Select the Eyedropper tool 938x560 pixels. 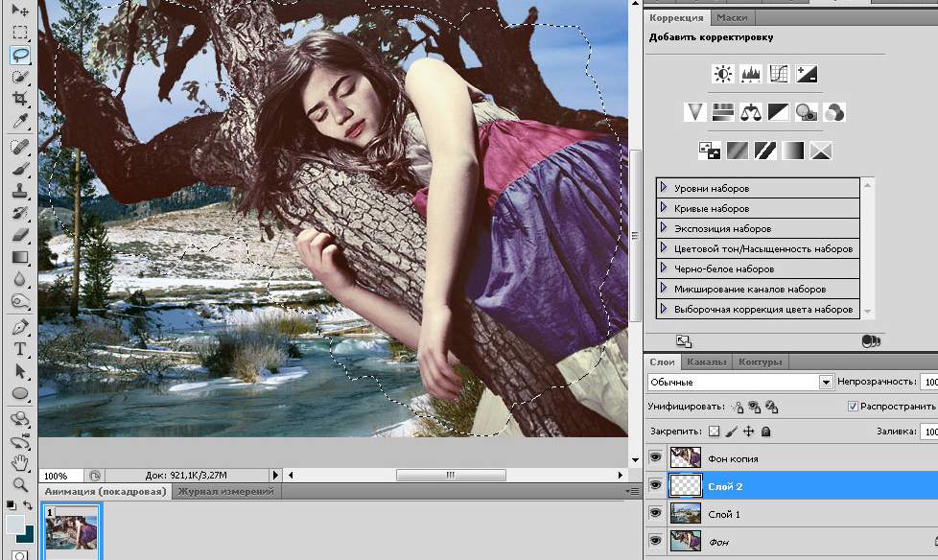20,122
